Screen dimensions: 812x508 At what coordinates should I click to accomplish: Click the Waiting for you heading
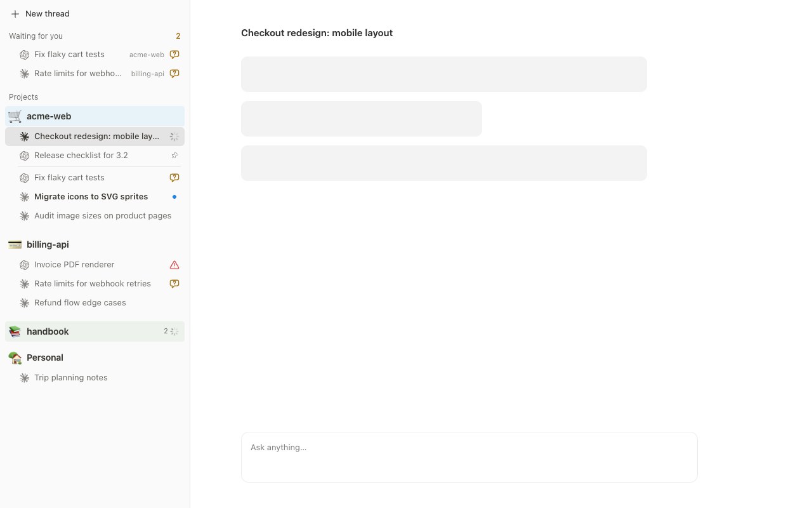point(36,36)
